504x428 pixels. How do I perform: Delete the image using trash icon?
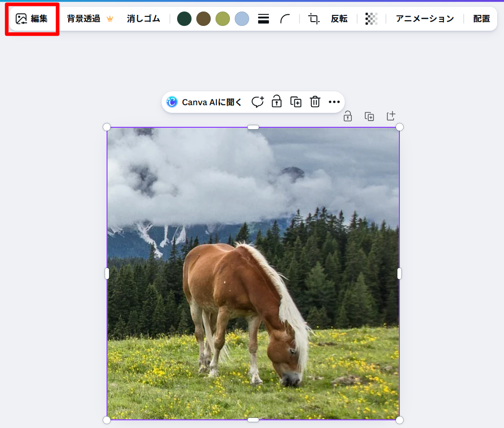tap(315, 102)
